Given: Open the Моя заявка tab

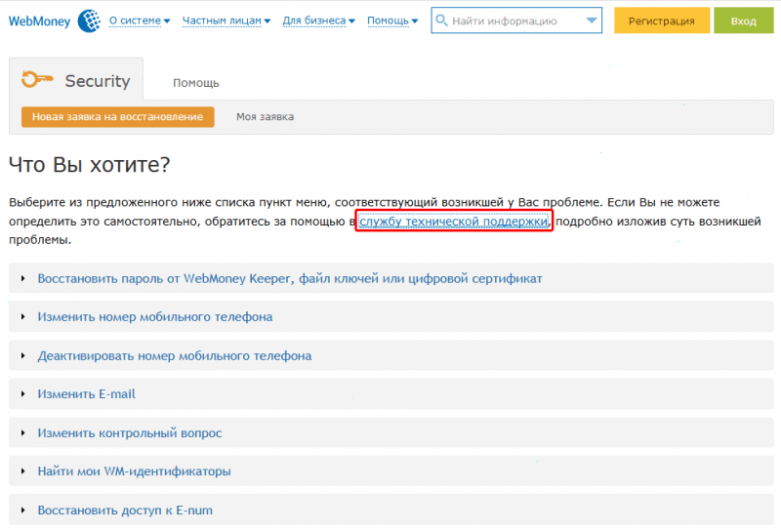Looking at the screenshot, I should click(x=265, y=116).
